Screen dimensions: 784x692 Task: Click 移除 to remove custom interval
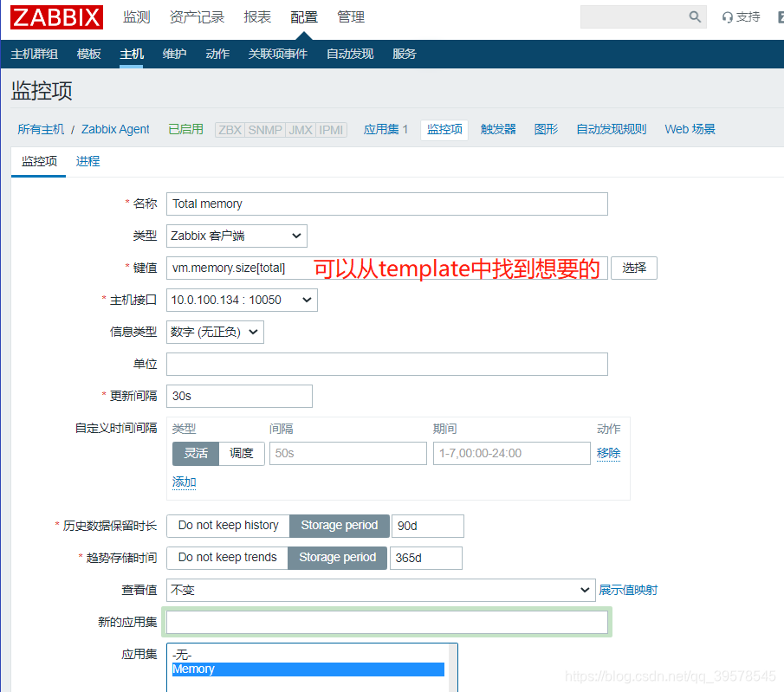coord(608,454)
